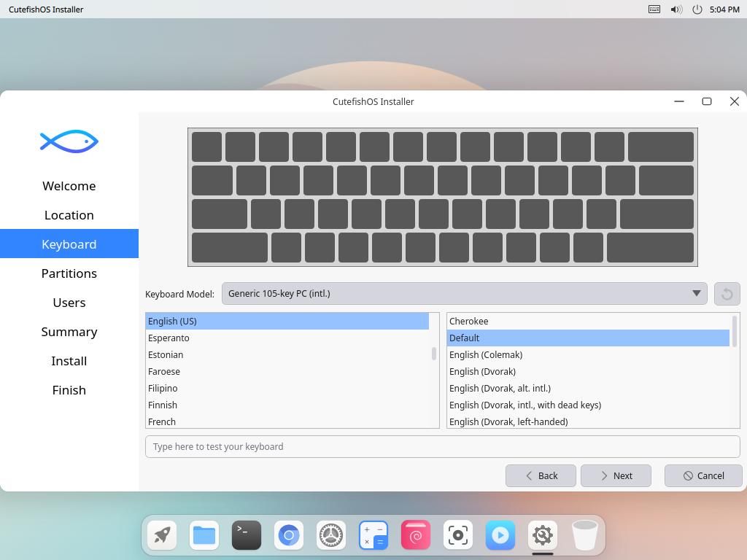Expand the Keyboard Model dropdown
The height and width of the screenshot is (560, 747).
coord(465,294)
